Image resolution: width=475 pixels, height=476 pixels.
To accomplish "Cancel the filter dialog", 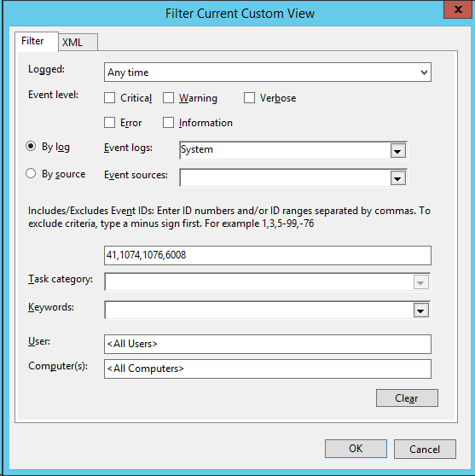I will point(425,449).
